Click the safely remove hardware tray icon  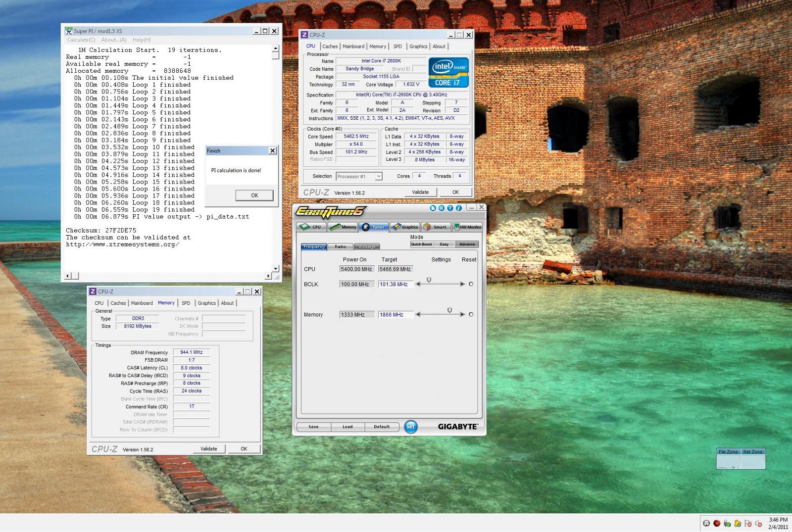[727, 524]
